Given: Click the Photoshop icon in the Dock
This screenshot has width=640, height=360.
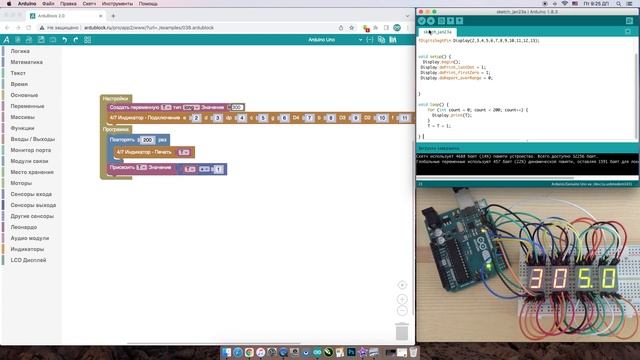Looking at the screenshot, I should pos(351,352).
